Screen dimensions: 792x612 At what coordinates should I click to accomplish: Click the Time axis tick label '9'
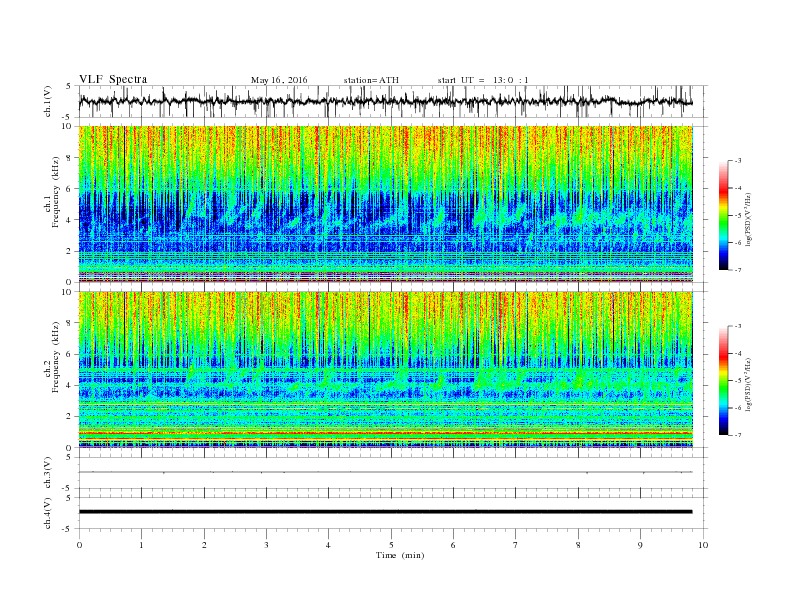[640, 545]
